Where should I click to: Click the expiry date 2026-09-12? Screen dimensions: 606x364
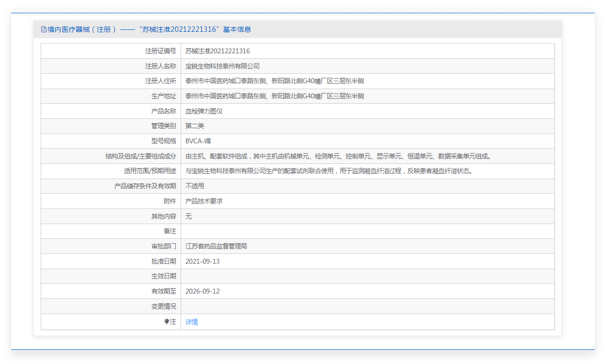pos(203,291)
